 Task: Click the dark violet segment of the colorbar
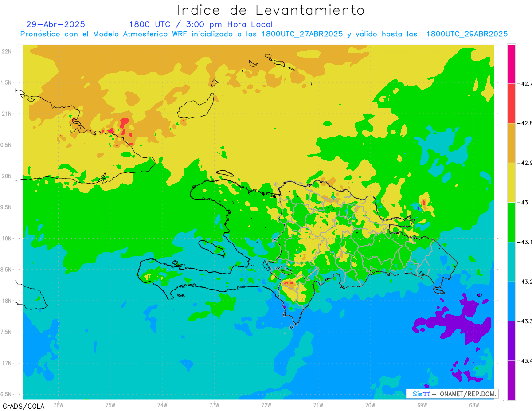point(511,341)
